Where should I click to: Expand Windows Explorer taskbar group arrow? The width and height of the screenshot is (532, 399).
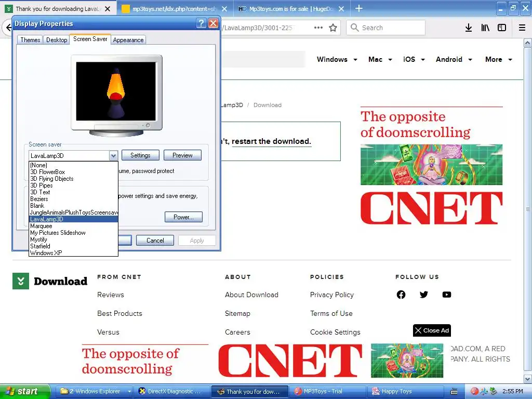[129, 392]
